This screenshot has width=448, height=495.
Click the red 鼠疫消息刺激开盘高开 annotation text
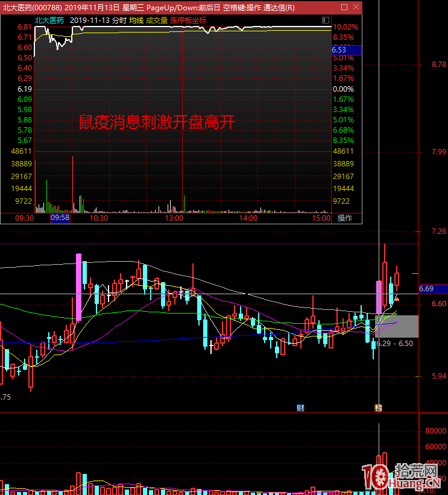[x=157, y=122]
